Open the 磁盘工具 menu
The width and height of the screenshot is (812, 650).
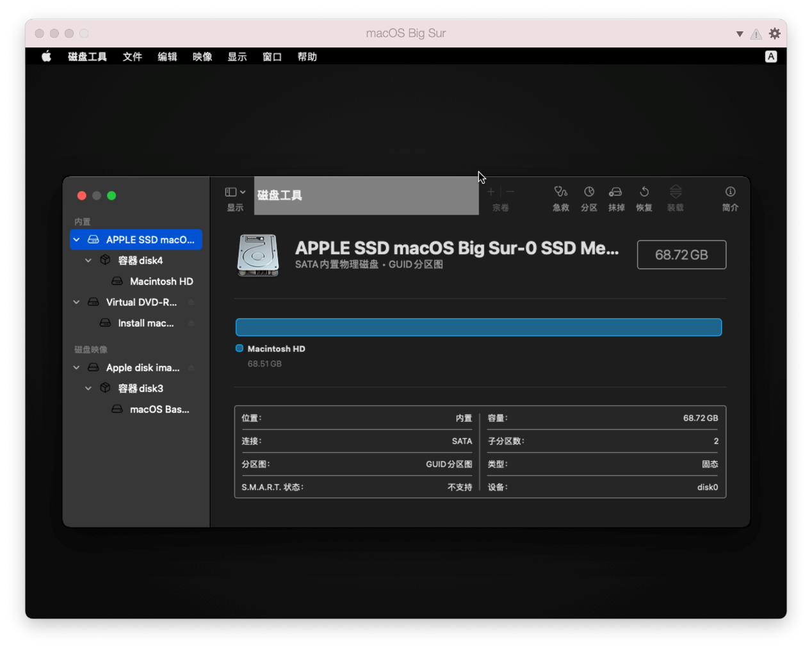tap(87, 56)
